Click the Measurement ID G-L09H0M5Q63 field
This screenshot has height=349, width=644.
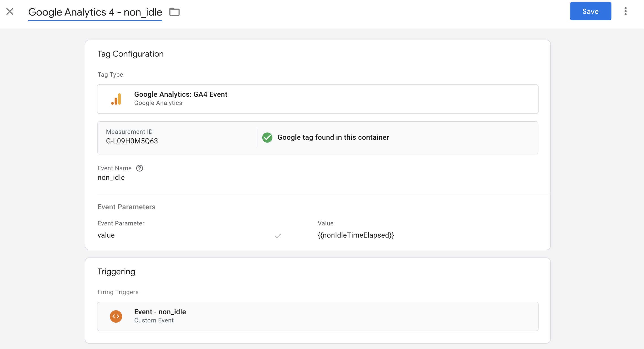click(x=132, y=141)
